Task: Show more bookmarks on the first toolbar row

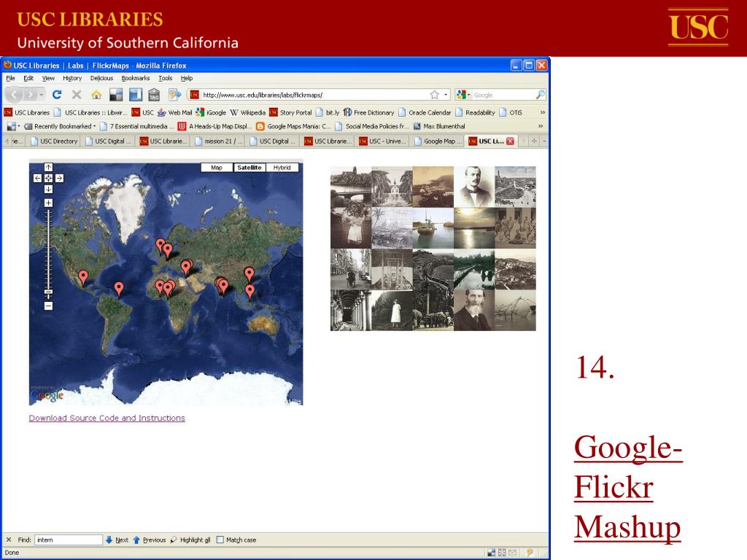Action: click(x=542, y=112)
